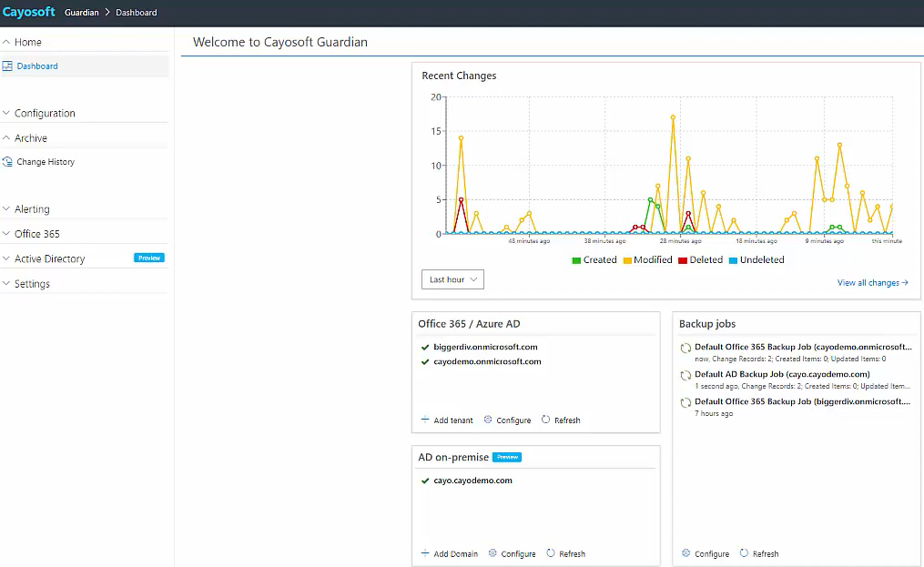Select Dashboard in the sidebar
Image resolution: width=924 pixels, height=567 pixels.
[86, 66]
